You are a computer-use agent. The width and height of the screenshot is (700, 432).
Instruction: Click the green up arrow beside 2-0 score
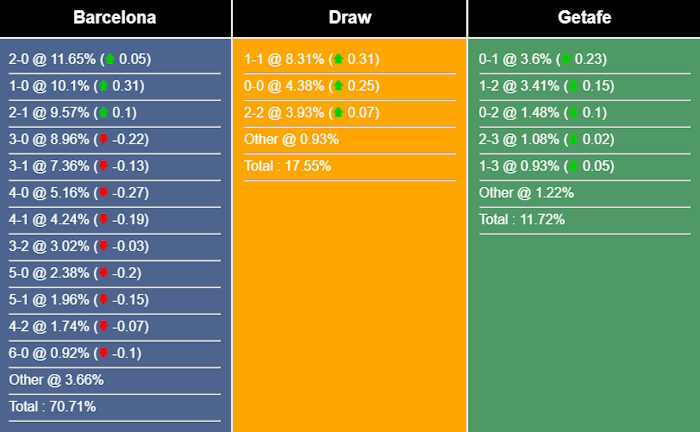tap(109, 60)
